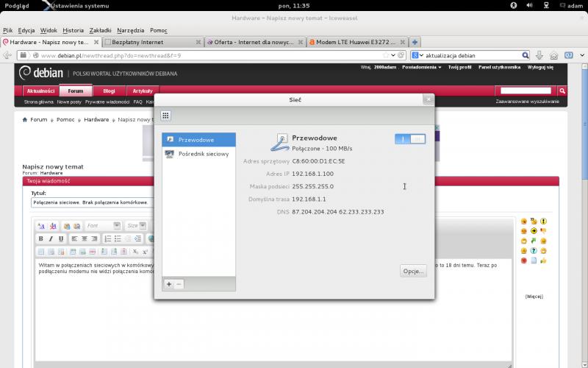Open all settings grid in Sieć window
This screenshot has height=368, width=588.
point(165,116)
